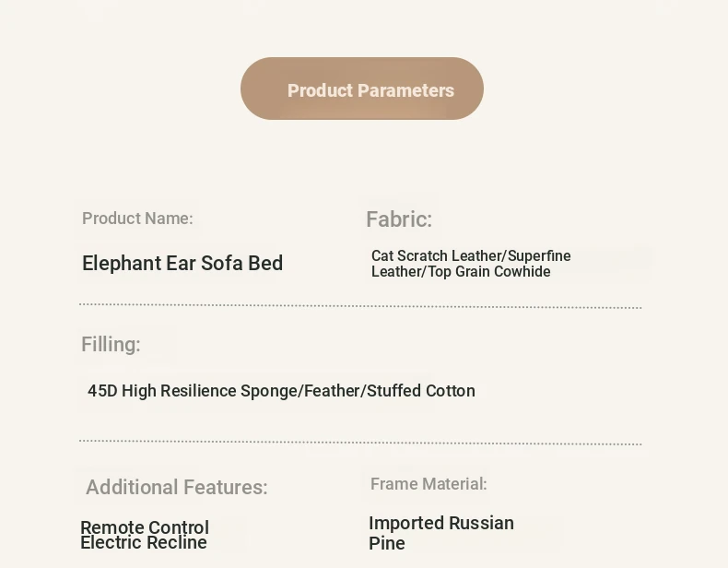Select the "Product Name:" label
The width and height of the screenshot is (728, 568).
click(137, 219)
